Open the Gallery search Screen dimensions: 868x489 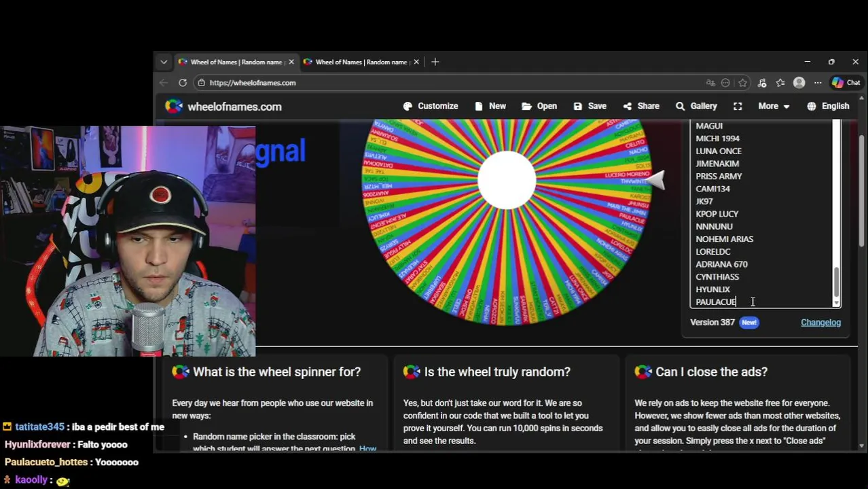click(x=696, y=106)
